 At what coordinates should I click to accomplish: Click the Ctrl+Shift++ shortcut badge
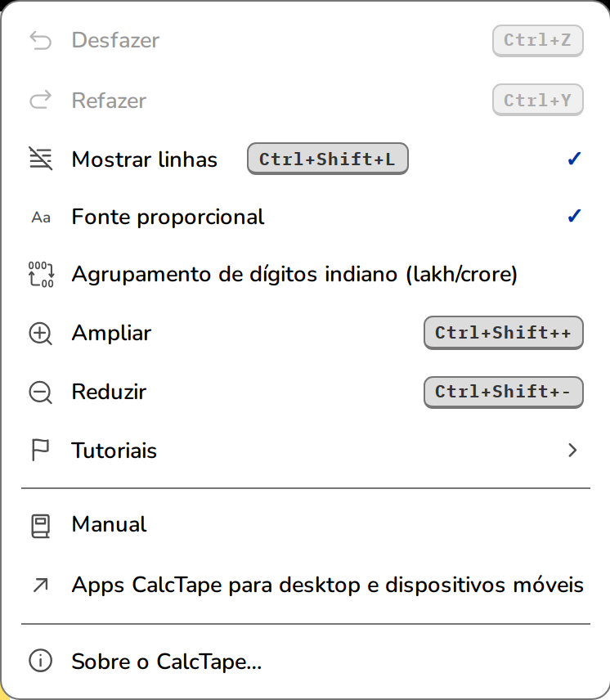pyautogui.click(x=504, y=333)
